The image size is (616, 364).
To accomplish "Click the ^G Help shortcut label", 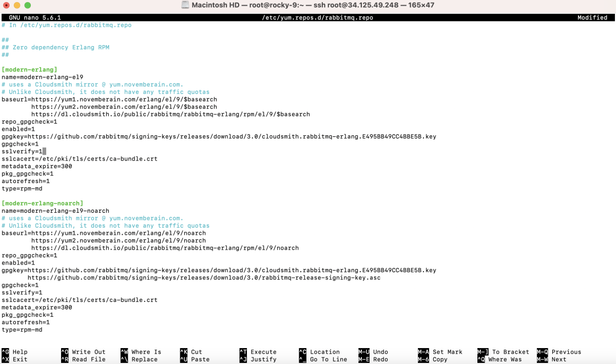I will 15,352.
